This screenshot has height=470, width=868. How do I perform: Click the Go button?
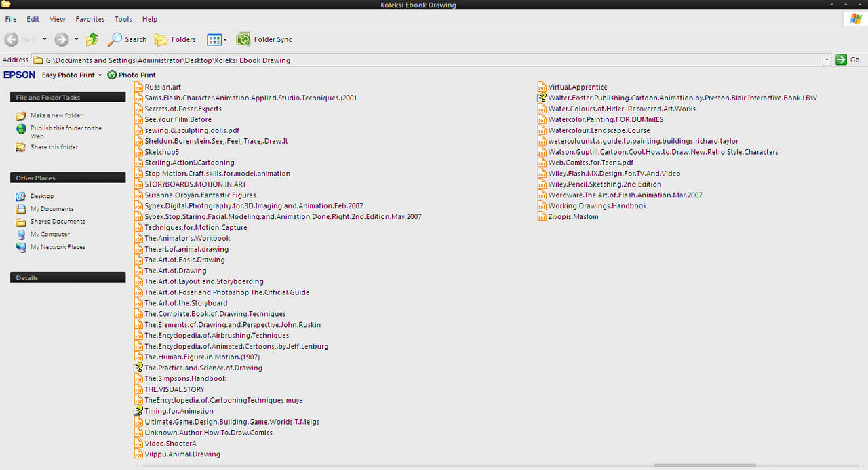(848, 60)
